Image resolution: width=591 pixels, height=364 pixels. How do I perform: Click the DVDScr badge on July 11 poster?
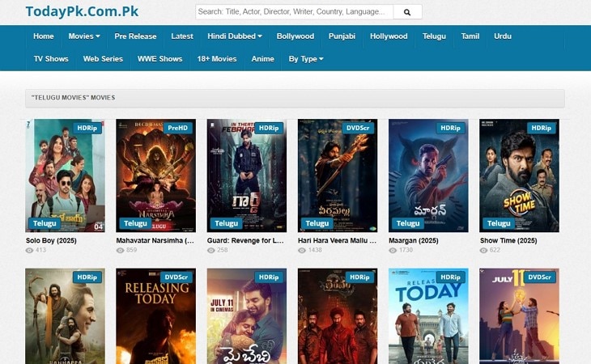coord(539,277)
